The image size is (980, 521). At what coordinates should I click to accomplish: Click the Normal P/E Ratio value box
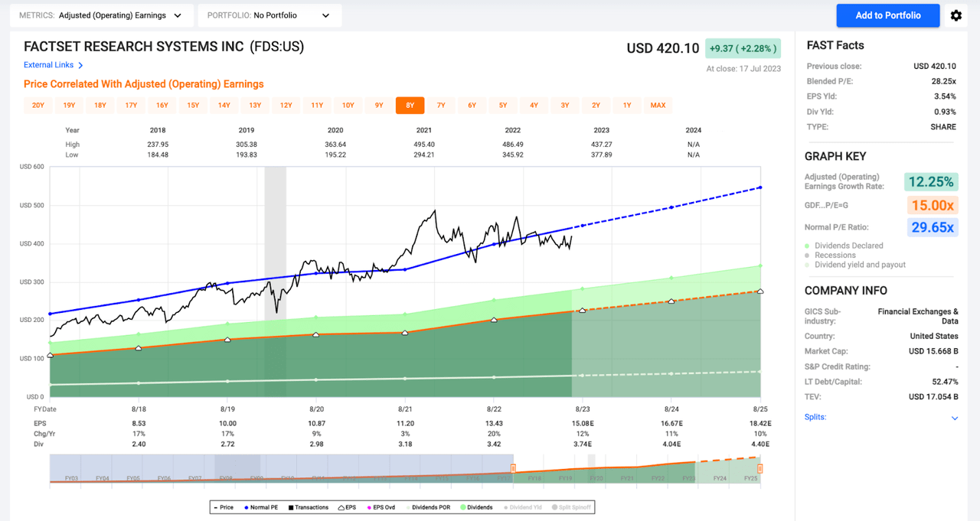point(933,227)
